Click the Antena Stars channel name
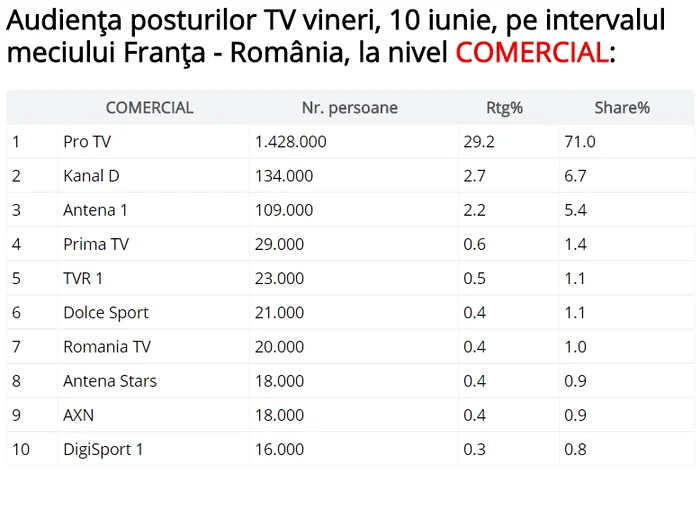This screenshot has width=700, height=507. [109, 380]
